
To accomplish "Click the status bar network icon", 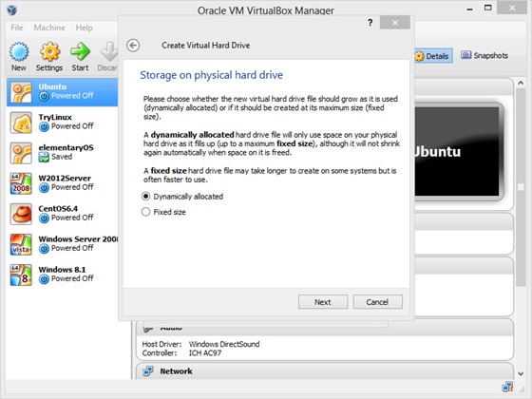I will (507, 387).
